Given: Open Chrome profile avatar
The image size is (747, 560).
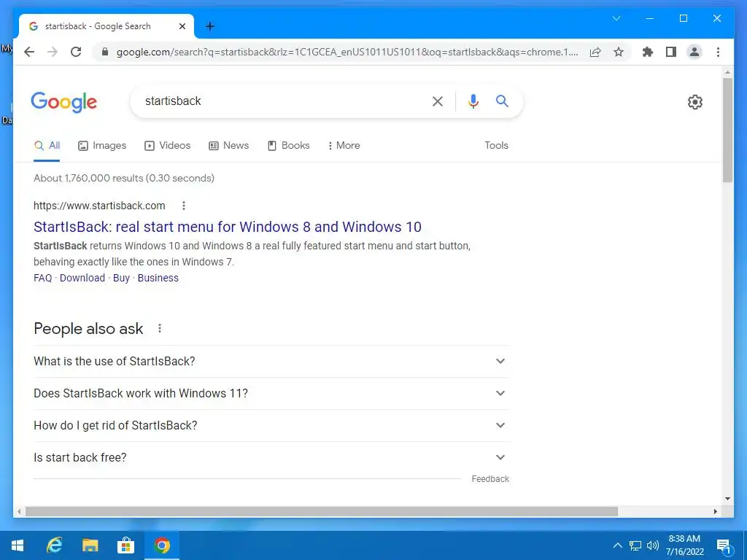Looking at the screenshot, I should [694, 52].
